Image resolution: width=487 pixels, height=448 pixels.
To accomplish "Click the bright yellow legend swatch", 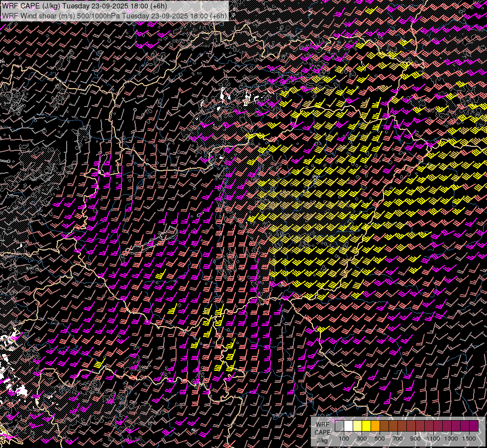I will click(366, 426).
